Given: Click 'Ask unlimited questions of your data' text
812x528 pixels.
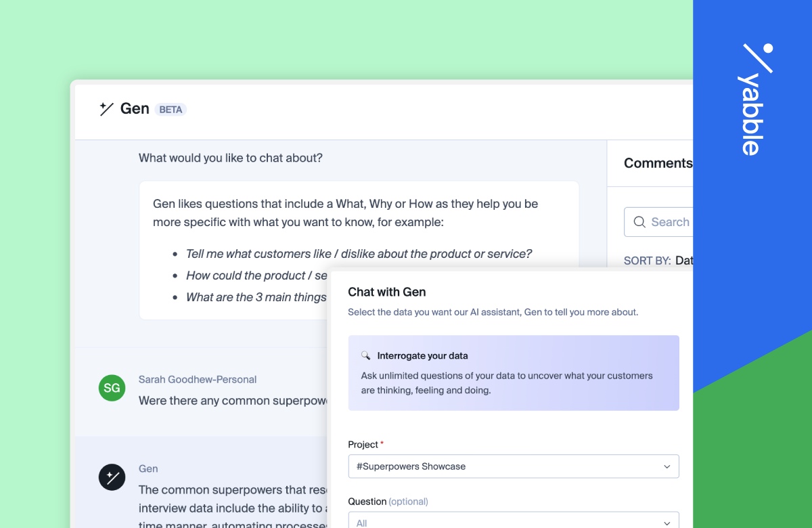Looking at the screenshot, I should (507, 383).
